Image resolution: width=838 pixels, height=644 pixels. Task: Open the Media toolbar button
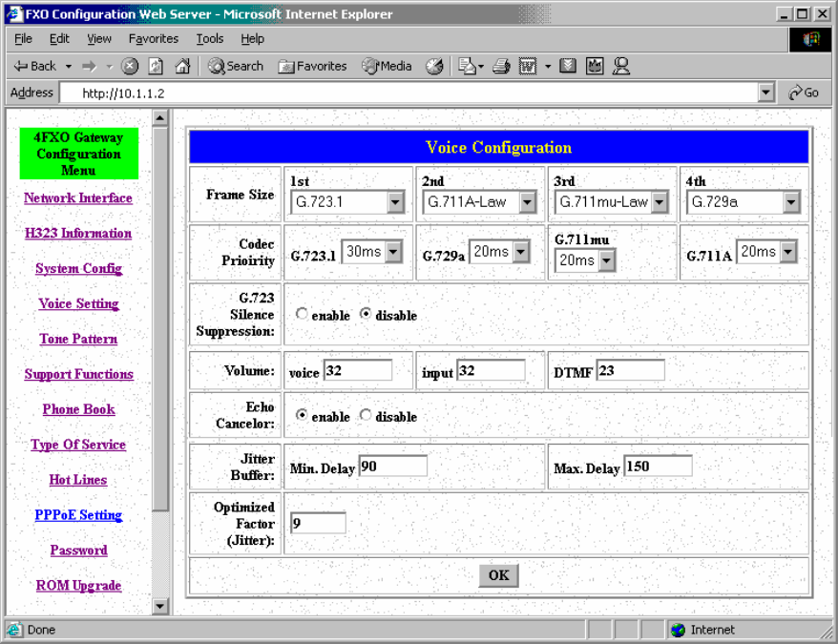coord(387,66)
